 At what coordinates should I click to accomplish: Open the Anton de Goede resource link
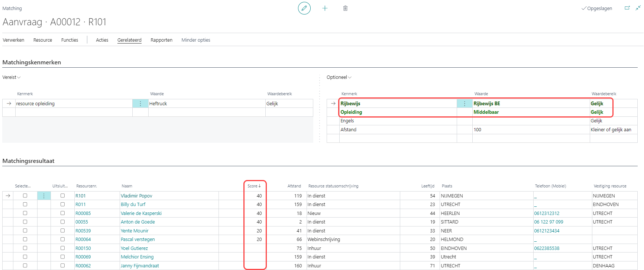pyautogui.click(x=137, y=222)
